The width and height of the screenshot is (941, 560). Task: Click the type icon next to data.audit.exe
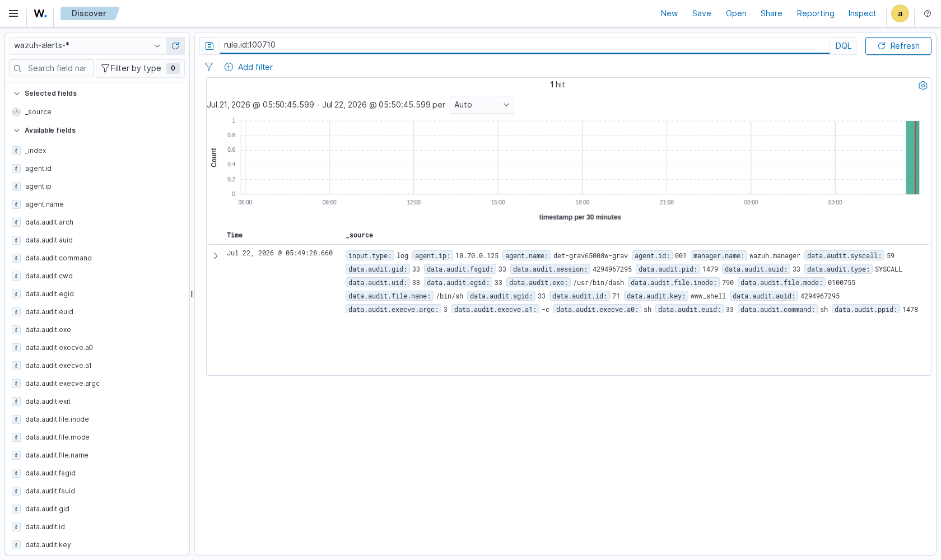point(16,330)
